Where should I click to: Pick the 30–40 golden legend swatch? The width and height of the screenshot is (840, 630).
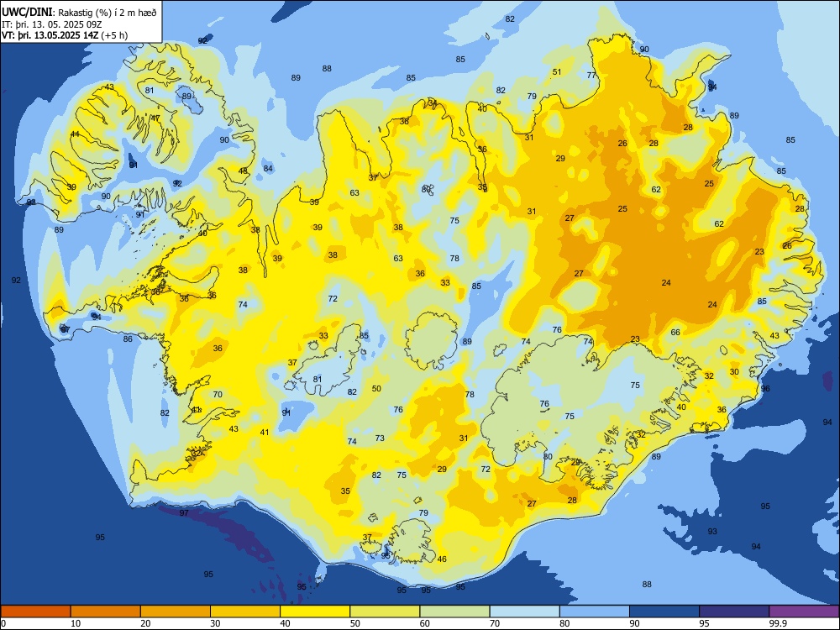245,612
